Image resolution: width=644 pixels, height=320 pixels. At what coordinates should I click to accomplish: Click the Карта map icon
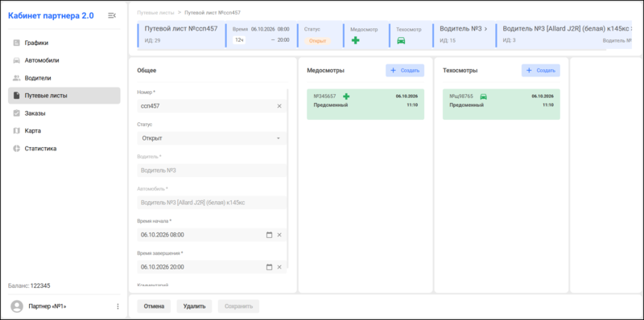[16, 131]
